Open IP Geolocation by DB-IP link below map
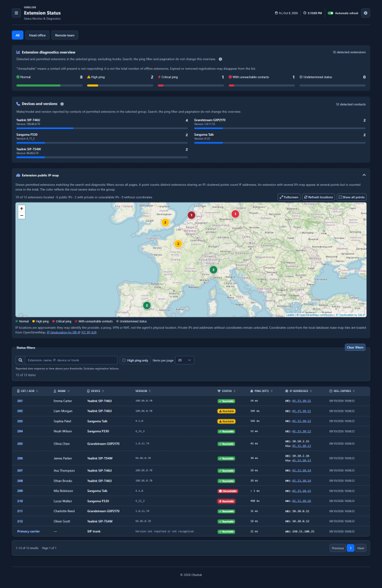382x588 pixels. pyautogui.click(x=64, y=332)
